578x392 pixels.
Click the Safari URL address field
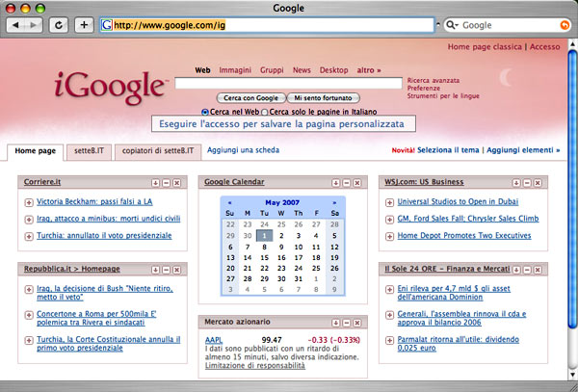[267, 25]
